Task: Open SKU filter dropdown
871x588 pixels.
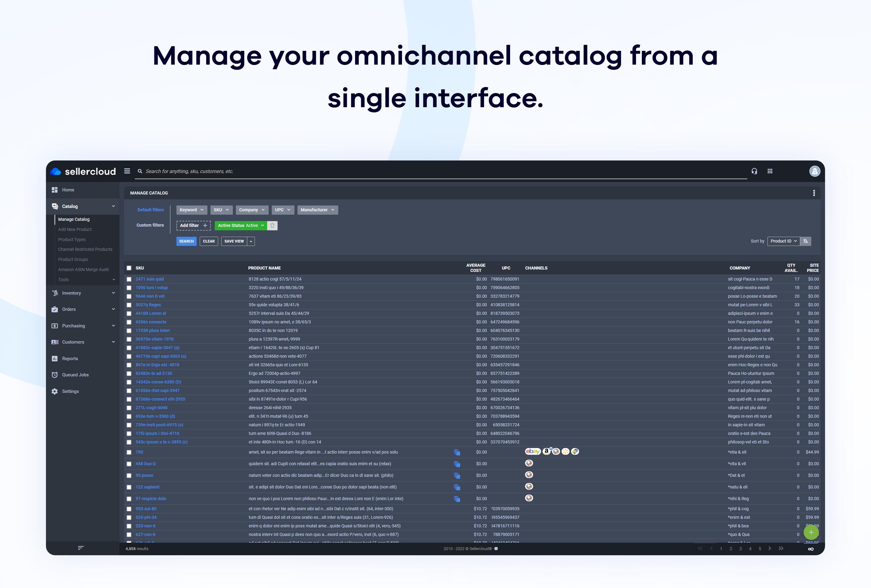Action: tap(221, 210)
